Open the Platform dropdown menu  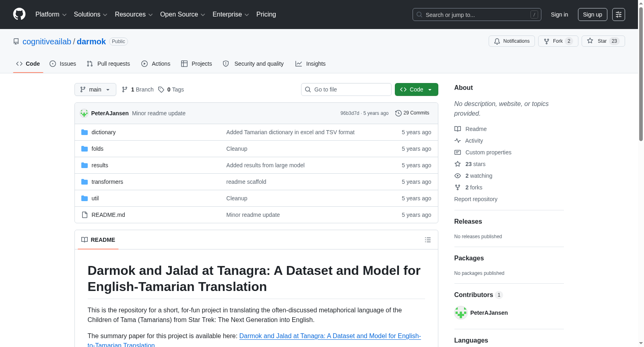[51, 15]
